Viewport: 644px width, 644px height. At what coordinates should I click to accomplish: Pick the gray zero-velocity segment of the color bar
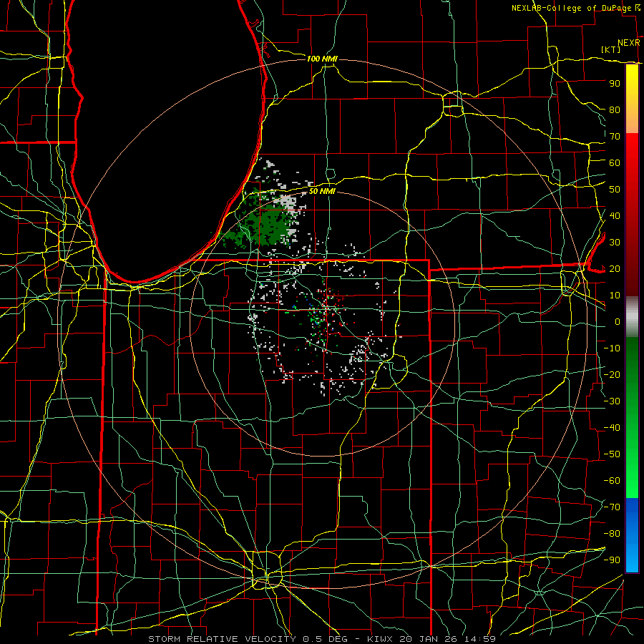(632, 317)
